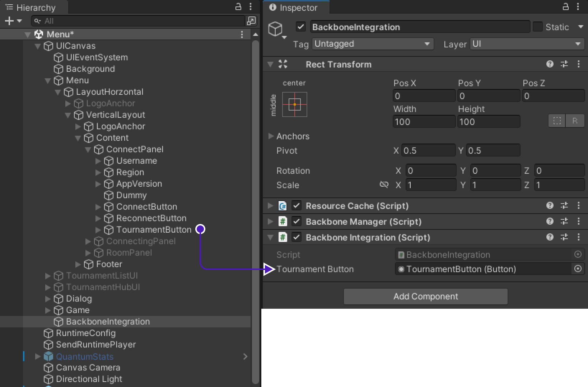The image size is (588, 387).
Task: Open the Layer dropdown showing UI
Action: coord(526,44)
